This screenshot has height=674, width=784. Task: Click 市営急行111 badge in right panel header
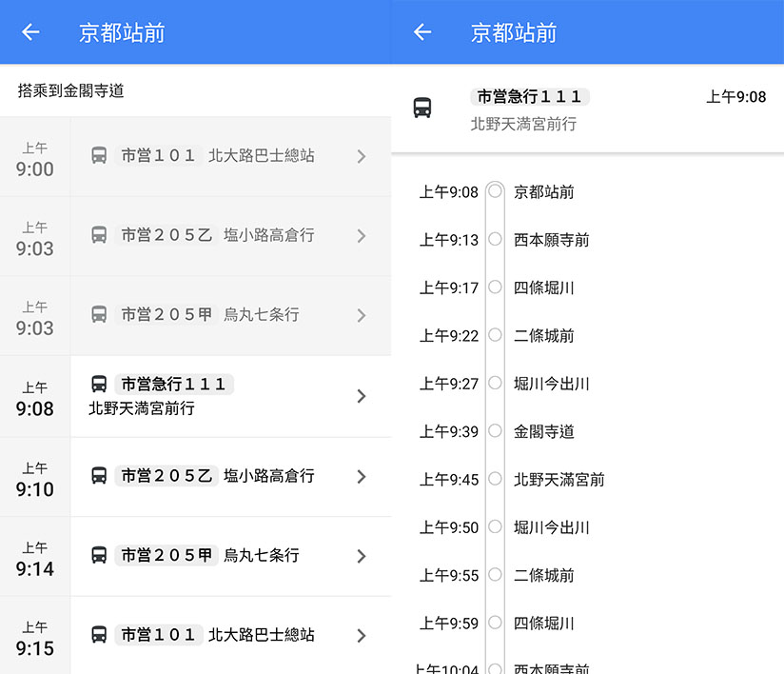(x=530, y=96)
